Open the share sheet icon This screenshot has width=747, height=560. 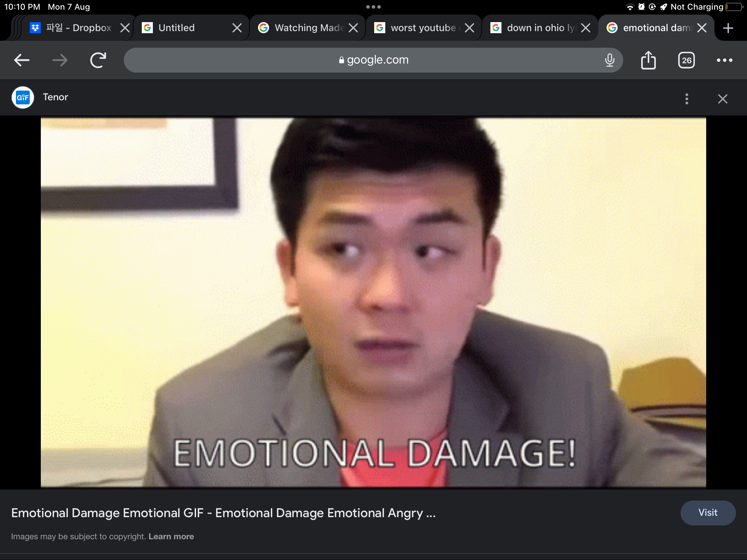pos(648,60)
